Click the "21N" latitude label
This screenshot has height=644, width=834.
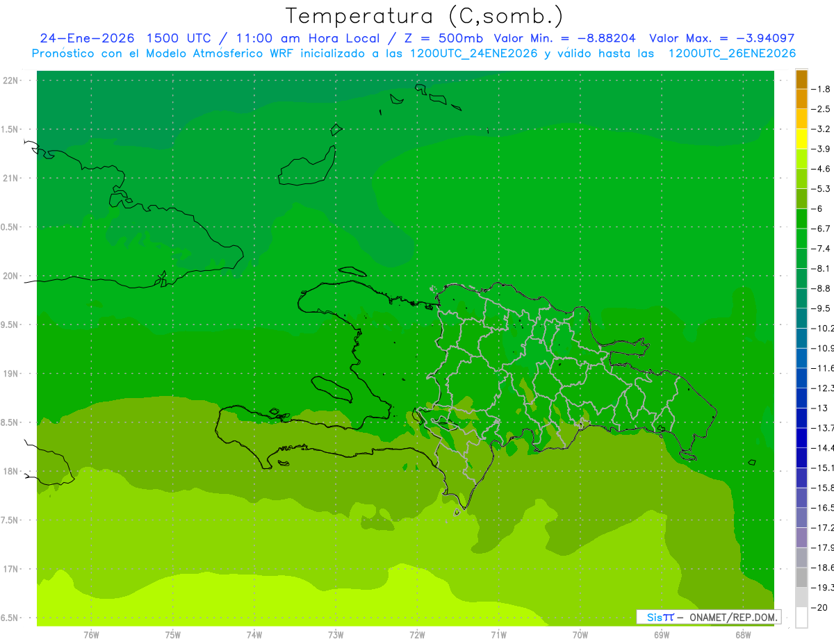(12, 178)
